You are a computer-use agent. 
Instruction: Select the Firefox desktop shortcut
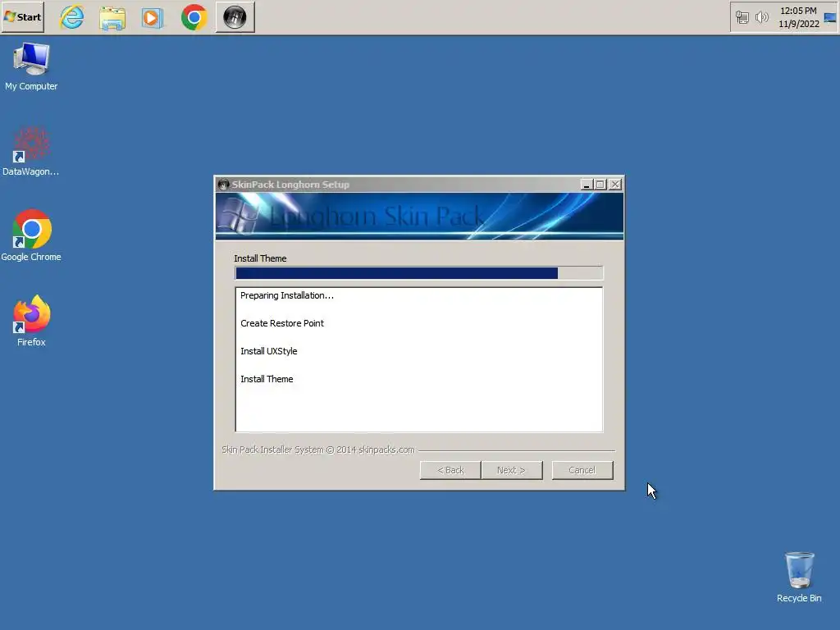coord(31,321)
